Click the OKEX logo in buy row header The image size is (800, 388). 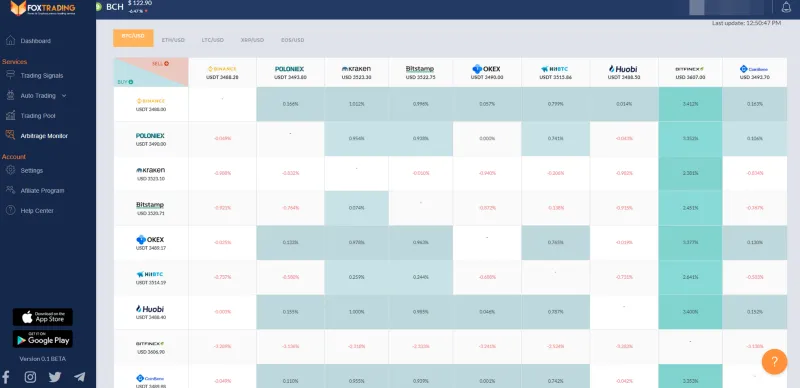151,239
